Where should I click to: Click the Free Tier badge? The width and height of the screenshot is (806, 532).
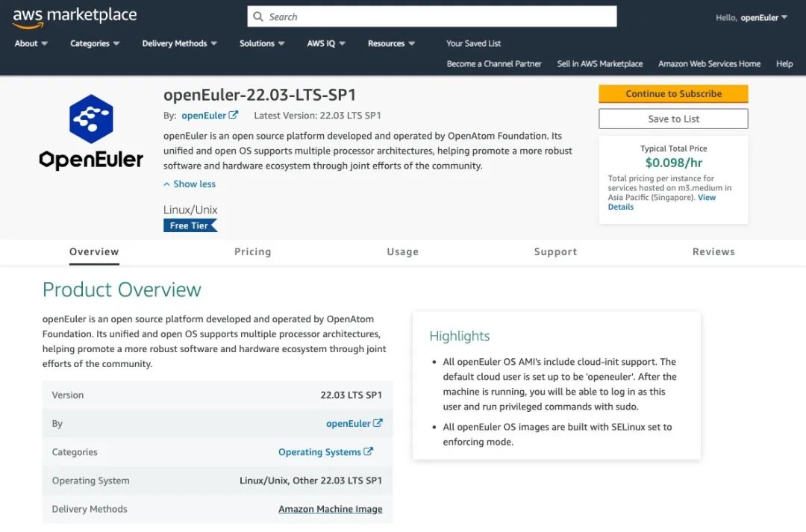point(190,225)
